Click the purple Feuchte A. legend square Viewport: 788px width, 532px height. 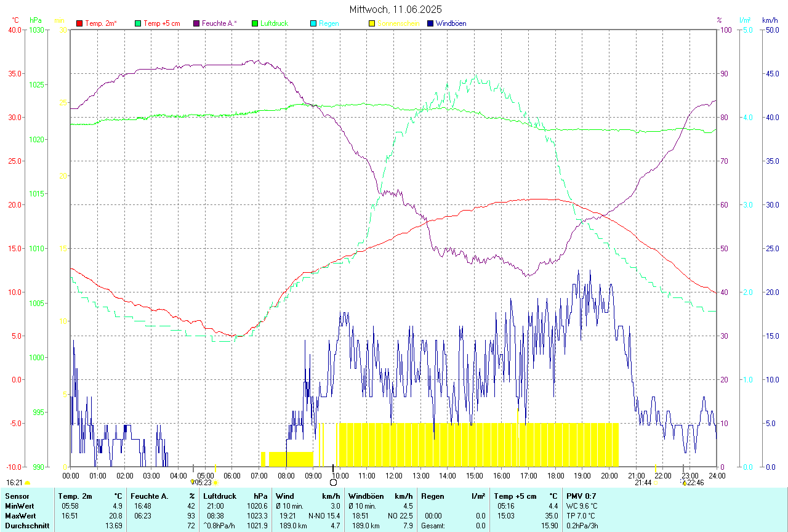(196, 23)
